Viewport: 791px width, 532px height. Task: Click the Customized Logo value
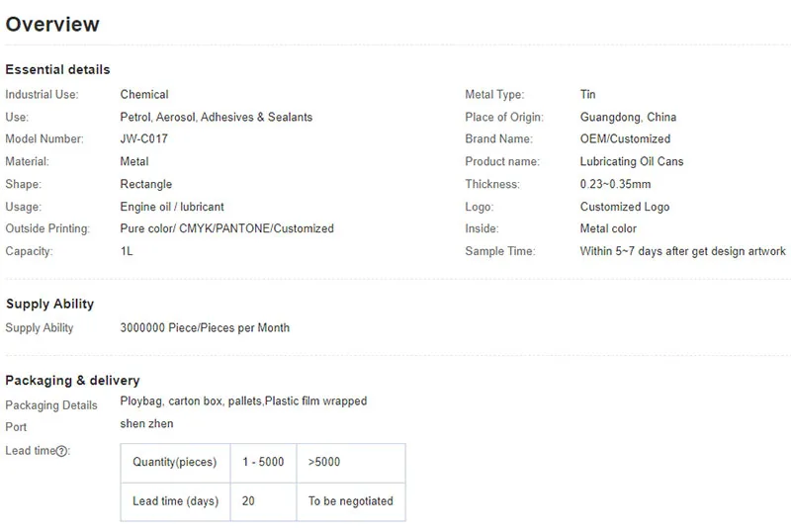click(624, 207)
